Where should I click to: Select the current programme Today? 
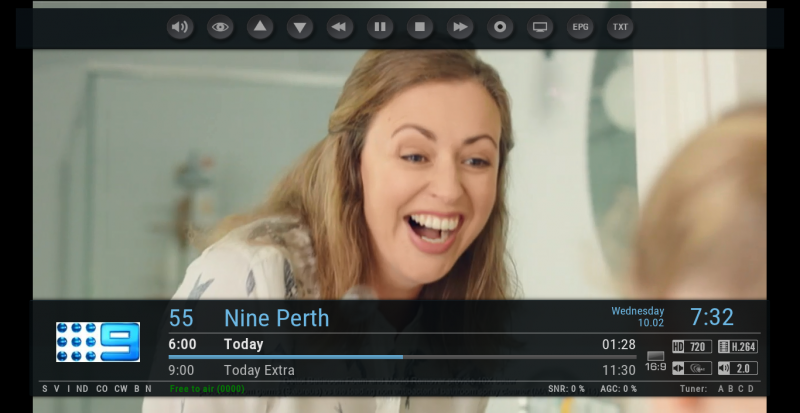(x=243, y=344)
